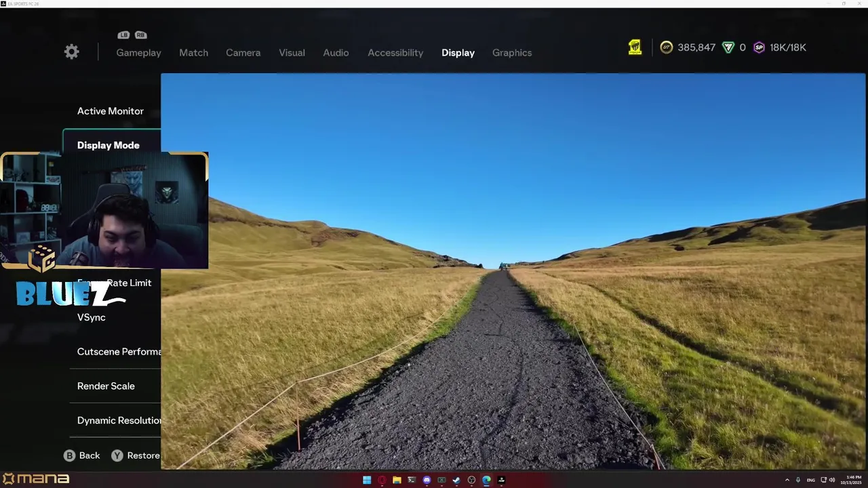This screenshot has height=488, width=868.
Task: Select the Display tab
Action: (x=458, y=53)
